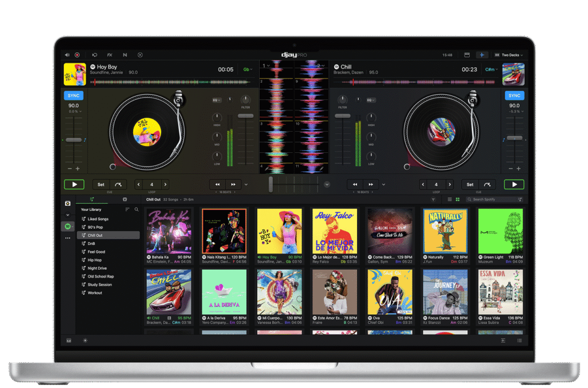Viewport: 588px width, 388px height.
Task: Expand the sources chevron in sidebar
Action: tap(68, 215)
